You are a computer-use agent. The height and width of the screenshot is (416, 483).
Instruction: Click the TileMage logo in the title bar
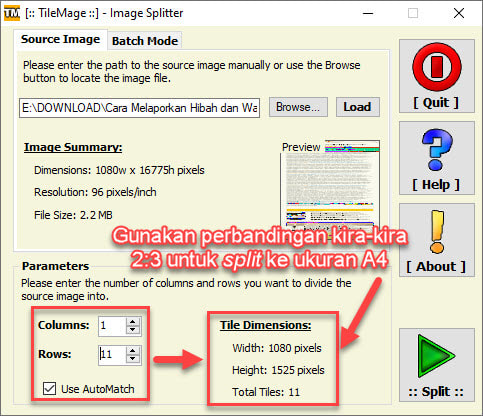pos(12,13)
